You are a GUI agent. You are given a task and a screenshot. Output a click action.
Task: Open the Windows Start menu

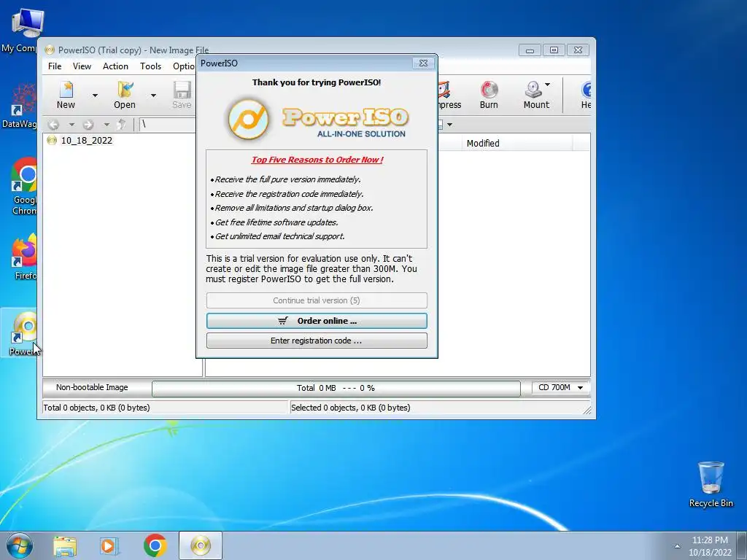[x=20, y=545]
